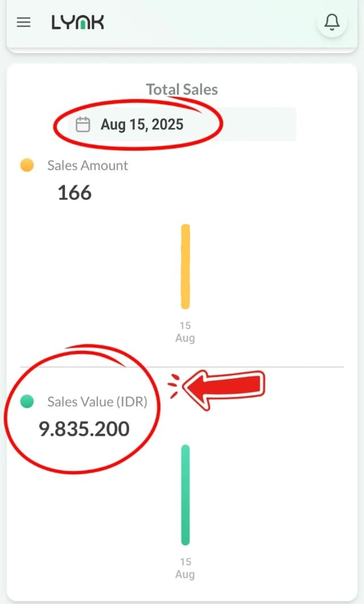Tap the green sales value bar
Image resolution: width=364 pixels, height=604 pixels.
(185, 495)
